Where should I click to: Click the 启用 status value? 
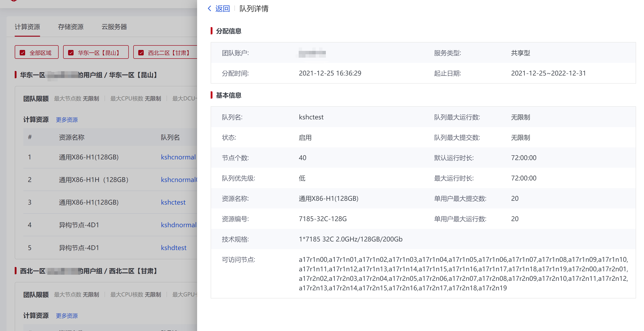click(x=305, y=138)
